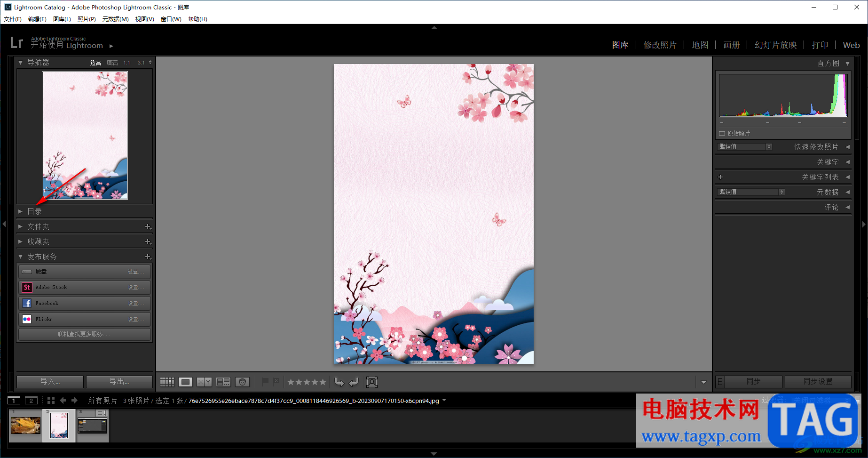
Task: Open Adobe Stock 设置 link
Action: [136, 288]
